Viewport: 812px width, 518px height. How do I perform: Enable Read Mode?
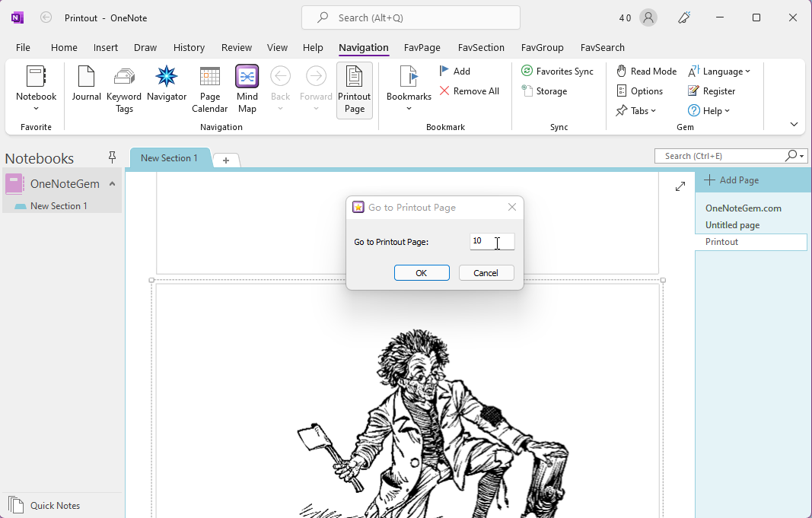pos(646,72)
